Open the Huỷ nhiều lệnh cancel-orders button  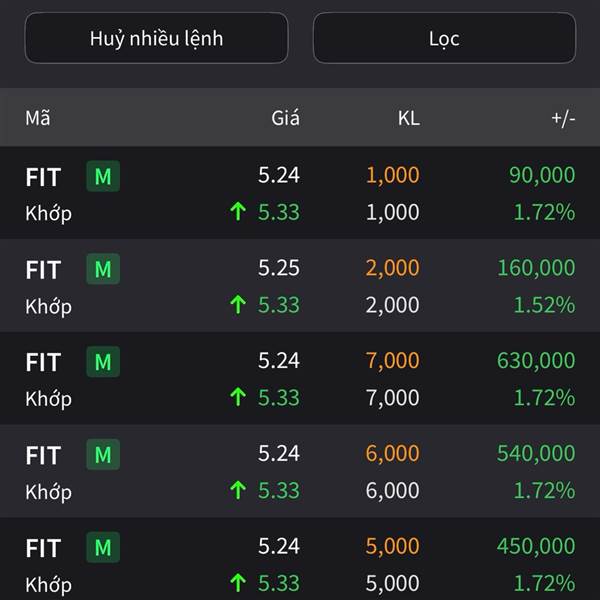[156, 38]
